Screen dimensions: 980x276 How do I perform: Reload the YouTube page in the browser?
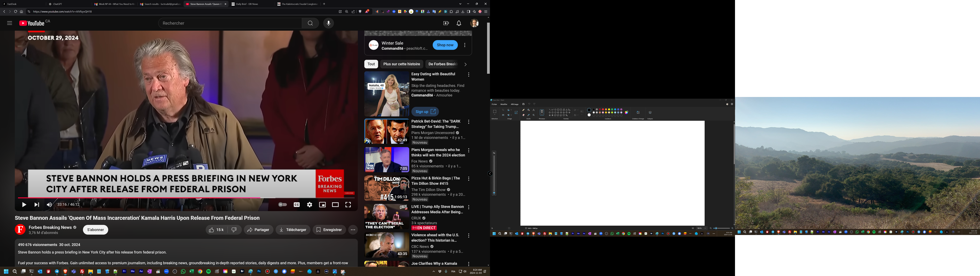click(x=16, y=12)
